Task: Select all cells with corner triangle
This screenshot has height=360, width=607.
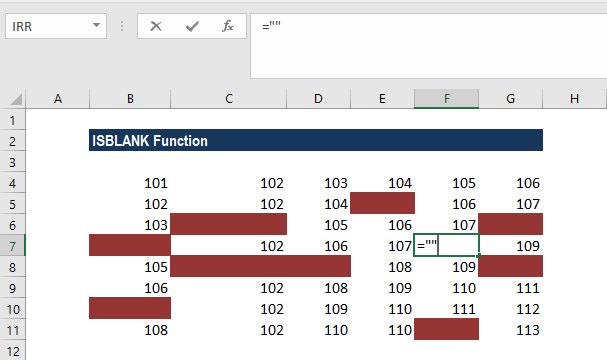Action: tap(16, 100)
